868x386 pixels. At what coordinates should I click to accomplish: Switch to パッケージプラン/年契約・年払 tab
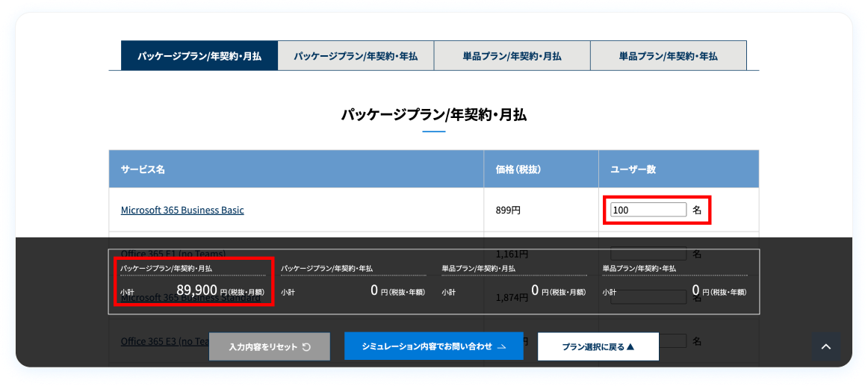(356, 56)
